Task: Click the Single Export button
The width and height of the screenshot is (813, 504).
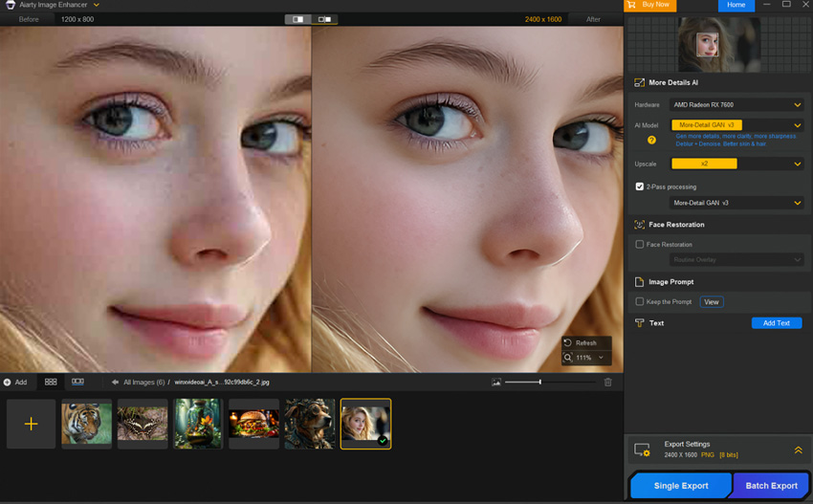Action: (680, 485)
